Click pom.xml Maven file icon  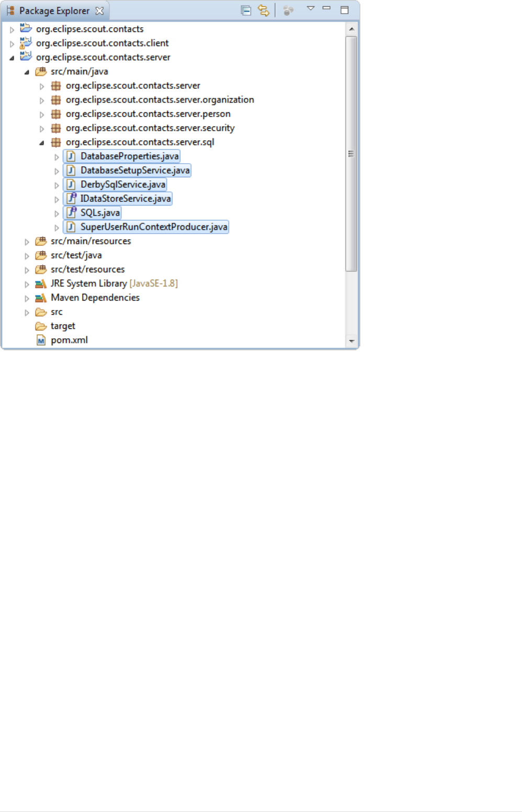point(41,340)
